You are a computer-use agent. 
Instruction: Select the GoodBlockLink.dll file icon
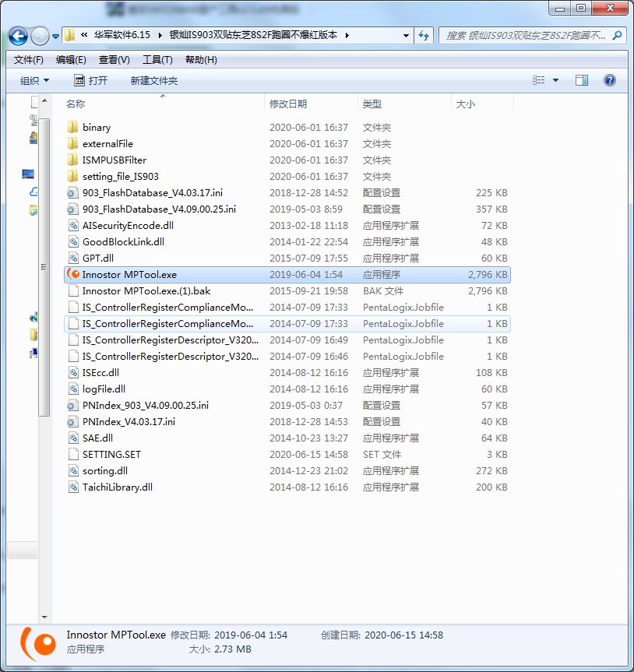[73, 241]
